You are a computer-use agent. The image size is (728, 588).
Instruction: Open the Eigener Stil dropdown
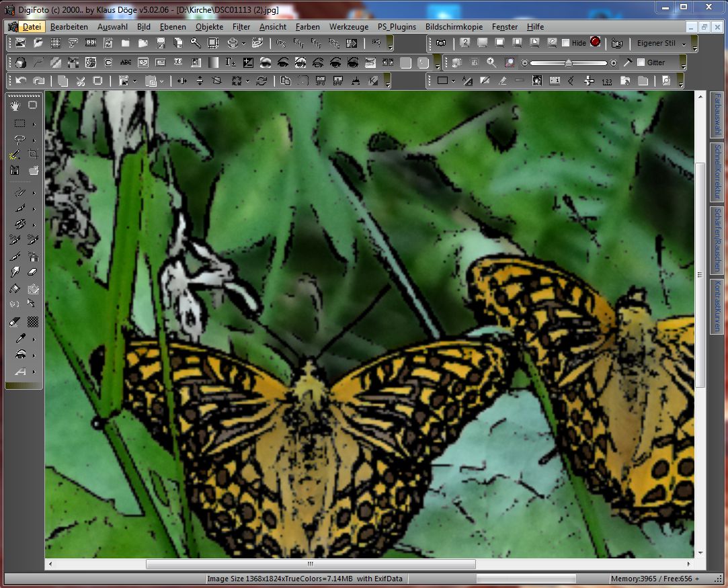[684, 44]
